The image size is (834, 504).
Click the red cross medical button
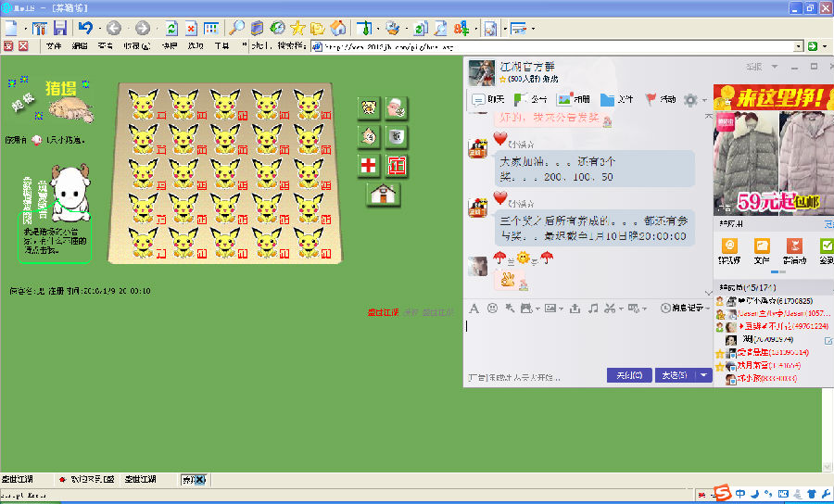pyautogui.click(x=369, y=166)
